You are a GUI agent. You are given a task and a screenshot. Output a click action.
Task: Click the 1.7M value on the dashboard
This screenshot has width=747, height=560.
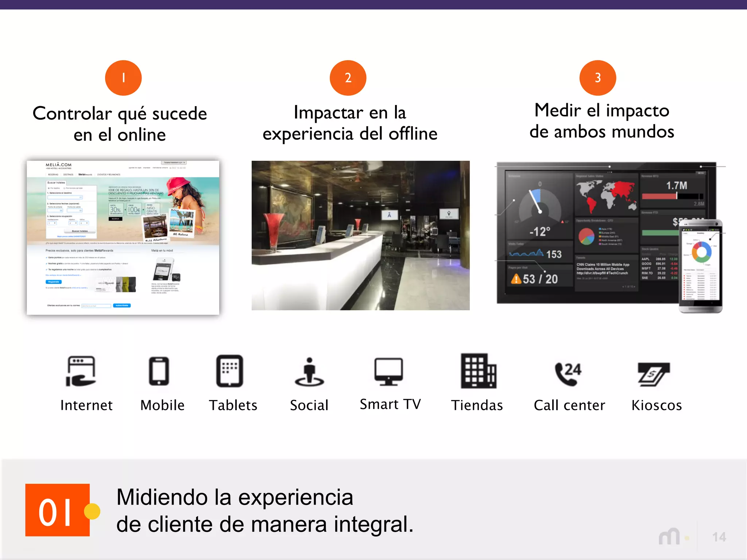point(677,186)
